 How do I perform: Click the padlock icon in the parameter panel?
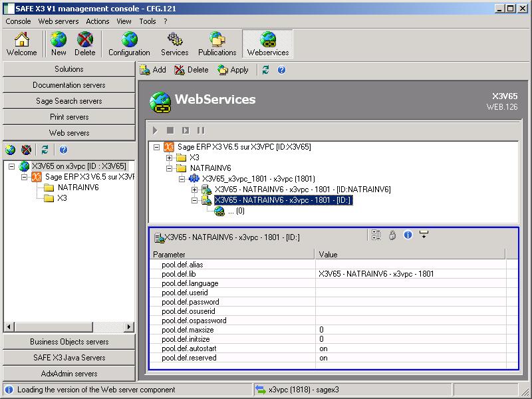point(392,235)
